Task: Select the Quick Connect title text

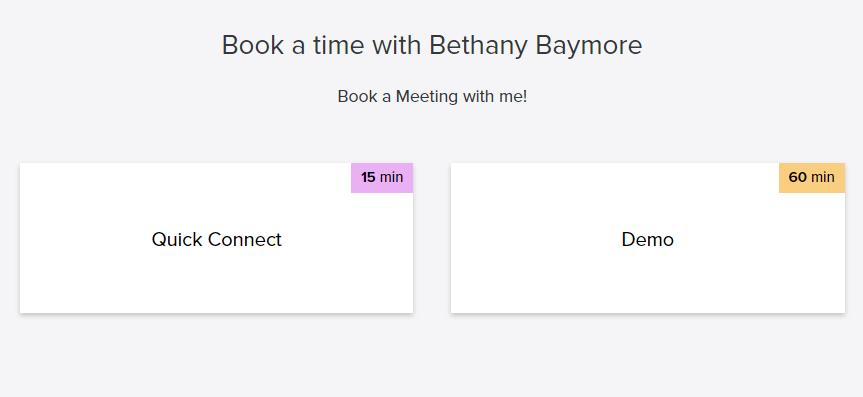Action: (216, 240)
